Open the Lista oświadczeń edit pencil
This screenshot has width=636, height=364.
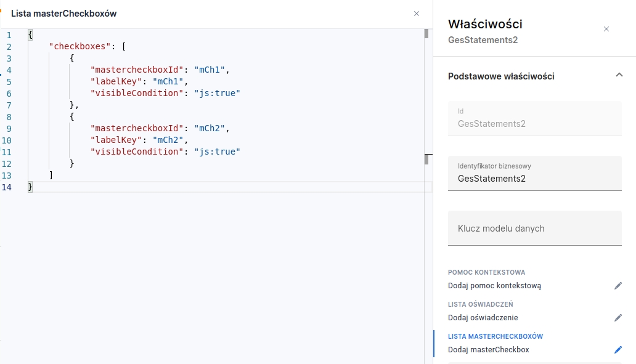(x=618, y=318)
